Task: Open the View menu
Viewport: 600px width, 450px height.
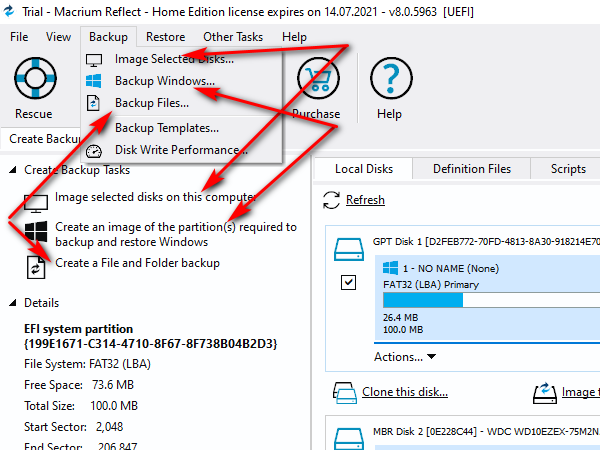Action: [x=58, y=37]
